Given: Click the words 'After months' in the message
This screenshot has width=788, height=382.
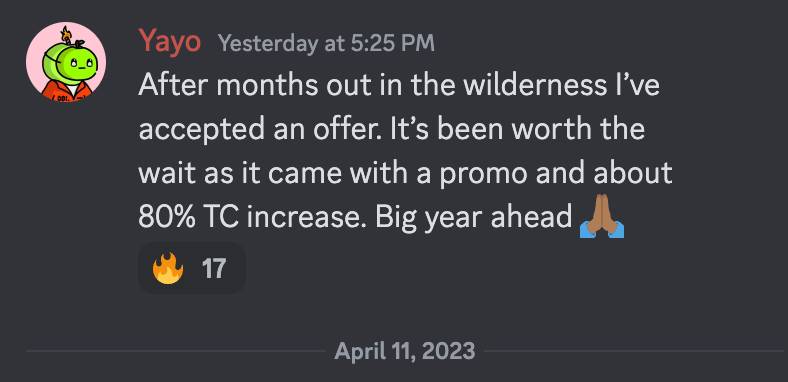Looking at the screenshot, I should (x=228, y=85).
